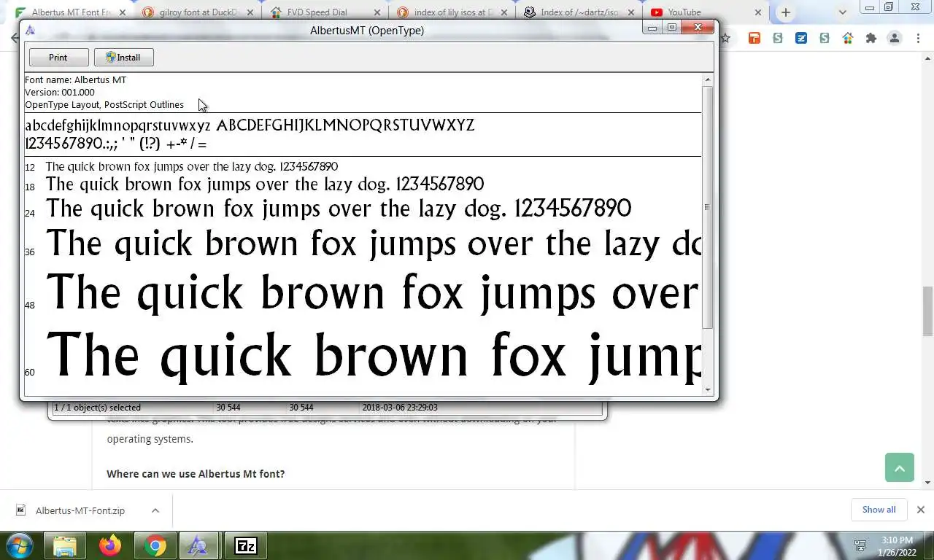Click the font viewer title bar icon
This screenshot has height=560, width=934.
click(x=30, y=30)
